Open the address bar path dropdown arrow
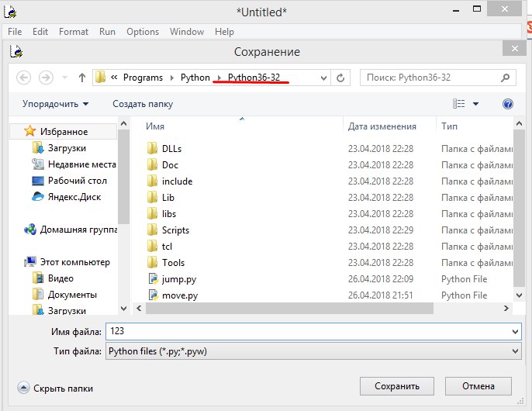The width and height of the screenshot is (532, 411). [x=322, y=78]
